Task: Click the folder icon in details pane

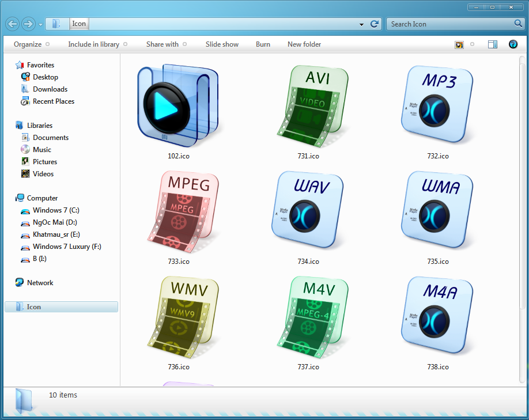Action: (24, 401)
